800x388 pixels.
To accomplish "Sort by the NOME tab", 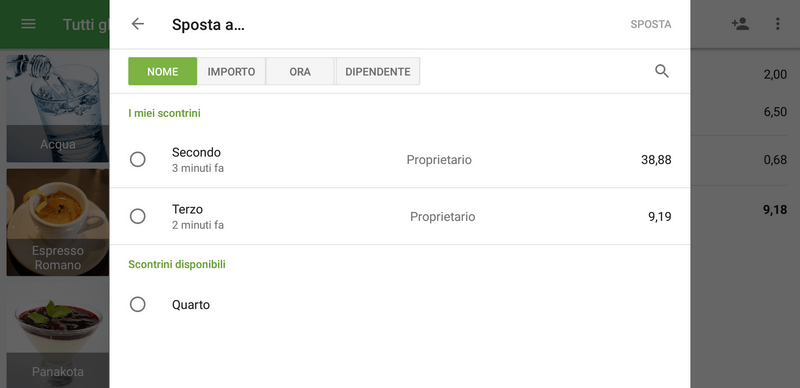I will [x=162, y=71].
